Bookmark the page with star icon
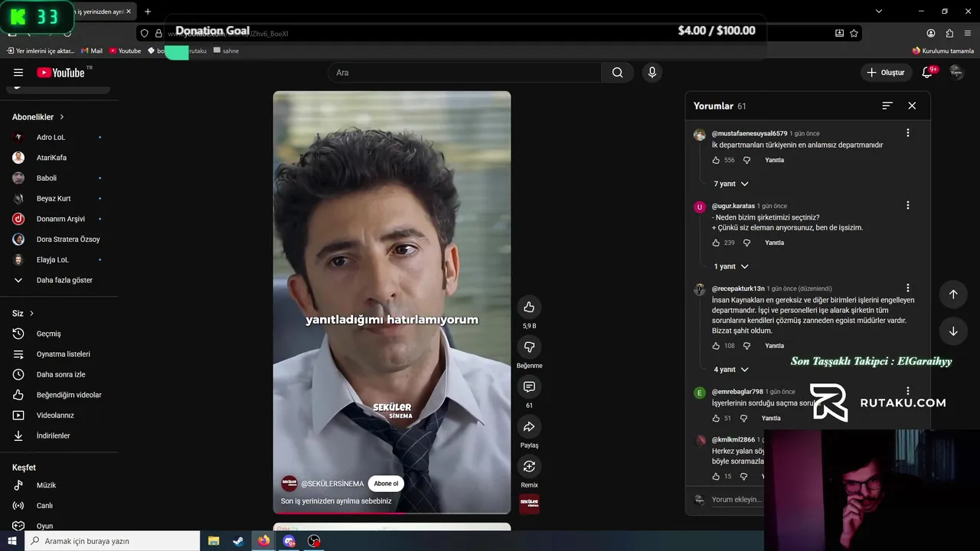The image size is (980, 551). tap(854, 33)
